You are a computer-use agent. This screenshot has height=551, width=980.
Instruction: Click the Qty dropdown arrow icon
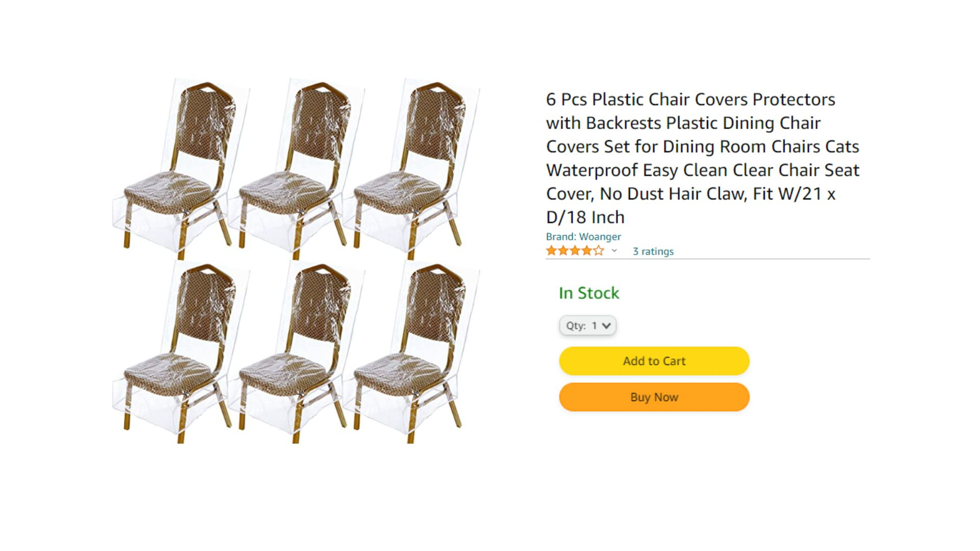point(606,325)
